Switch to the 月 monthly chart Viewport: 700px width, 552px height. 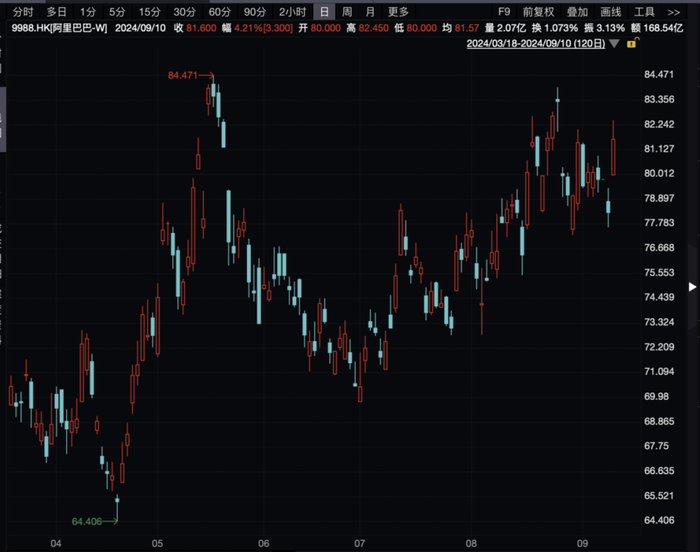coord(370,12)
